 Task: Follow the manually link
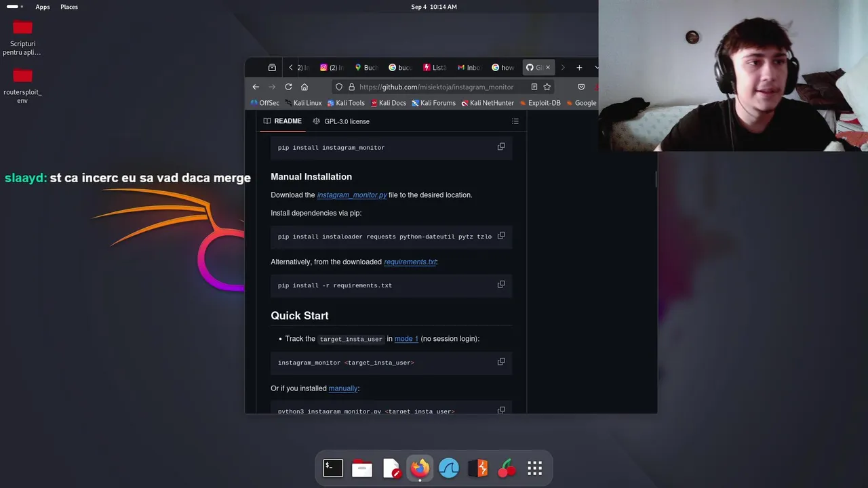coord(343,388)
